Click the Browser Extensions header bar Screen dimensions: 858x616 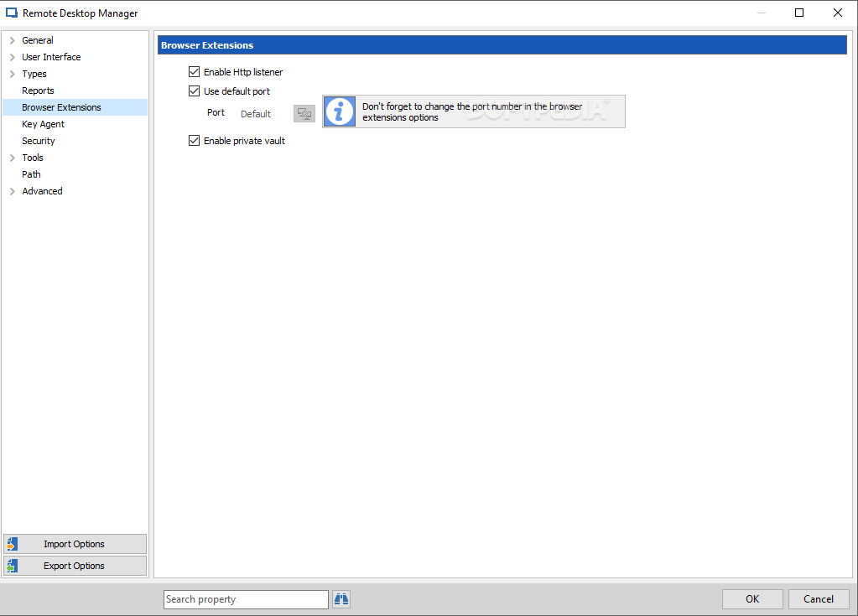(502, 45)
